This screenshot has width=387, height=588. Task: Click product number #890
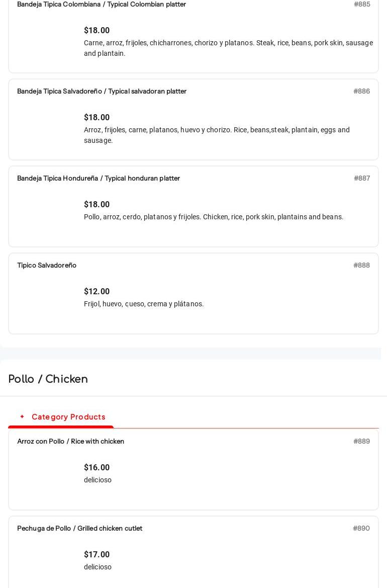(x=361, y=528)
